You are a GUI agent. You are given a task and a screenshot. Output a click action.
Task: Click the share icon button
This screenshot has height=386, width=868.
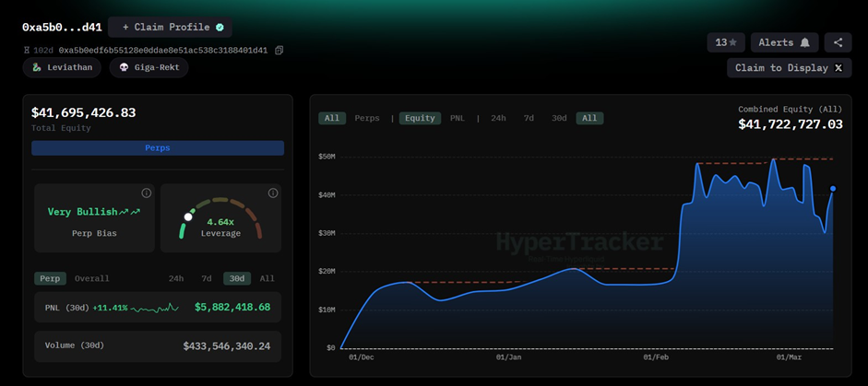pos(838,42)
